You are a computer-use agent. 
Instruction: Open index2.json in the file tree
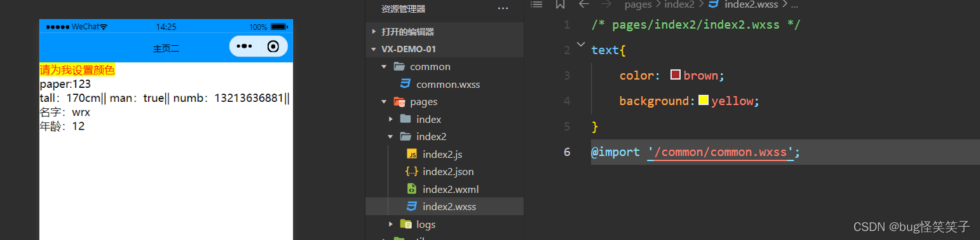[x=448, y=172]
